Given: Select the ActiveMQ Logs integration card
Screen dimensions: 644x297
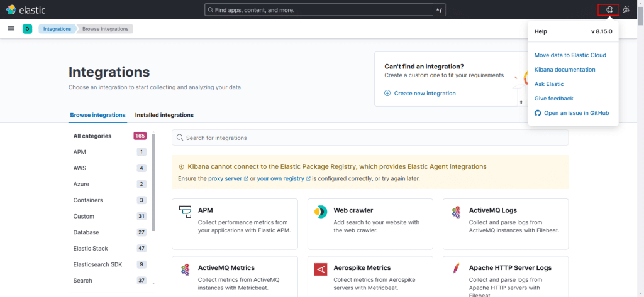Looking at the screenshot, I should pos(506,224).
